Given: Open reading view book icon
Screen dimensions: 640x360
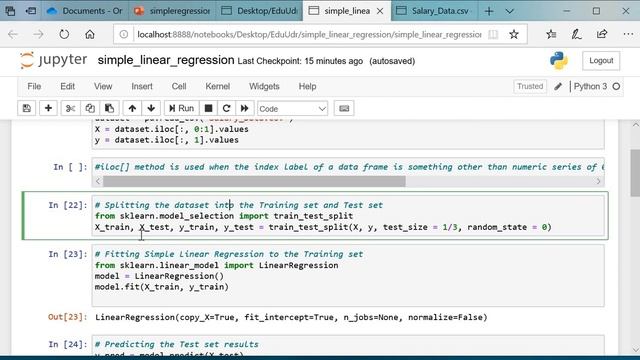Looking at the screenshot, I should click(493, 35).
